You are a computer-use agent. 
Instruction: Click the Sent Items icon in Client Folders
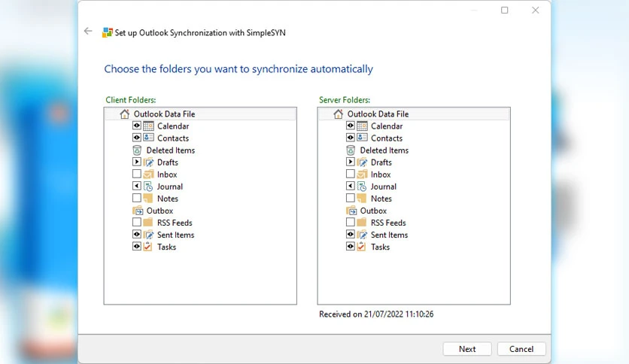point(148,235)
